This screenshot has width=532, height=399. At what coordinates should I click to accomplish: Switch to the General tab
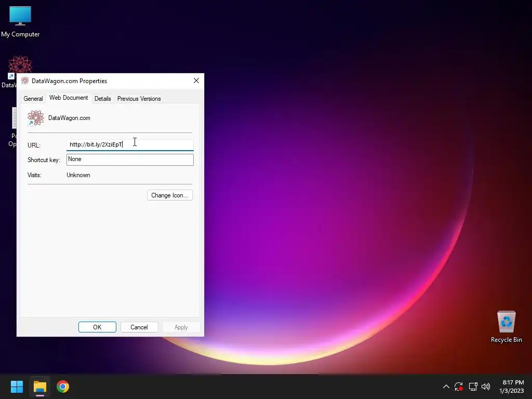tap(33, 98)
